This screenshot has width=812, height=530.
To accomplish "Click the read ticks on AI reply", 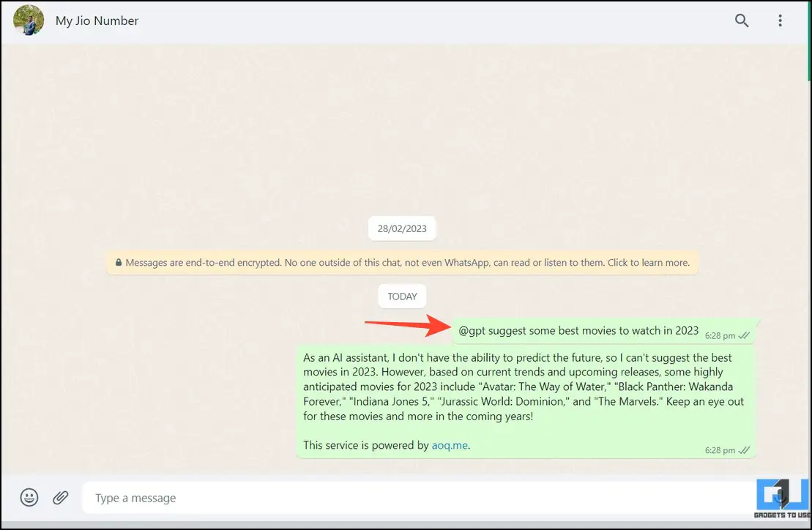I will point(744,450).
